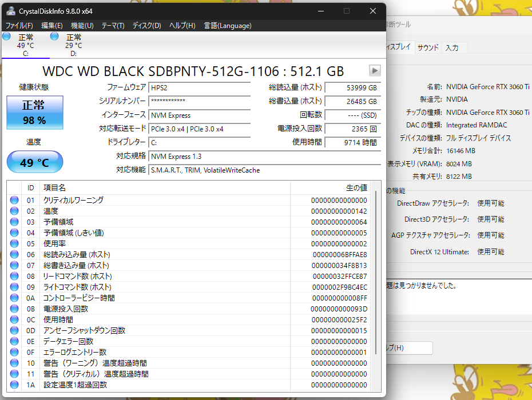
Task: Click the 正常 98 % health status button
Action: pyautogui.click(x=34, y=113)
